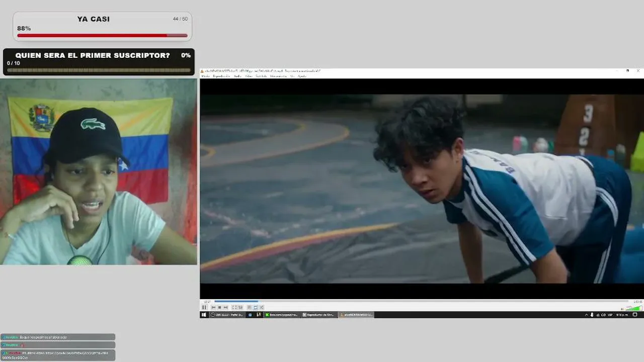This screenshot has width=644, height=362.
Task: Maximize the VLC window
Action: 627,71
